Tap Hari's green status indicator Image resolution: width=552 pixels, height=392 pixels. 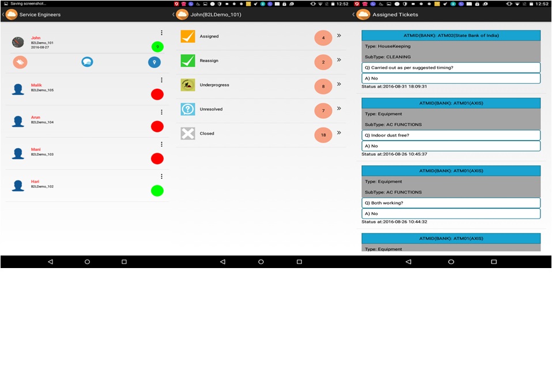pyautogui.click(x=157, y=191)
